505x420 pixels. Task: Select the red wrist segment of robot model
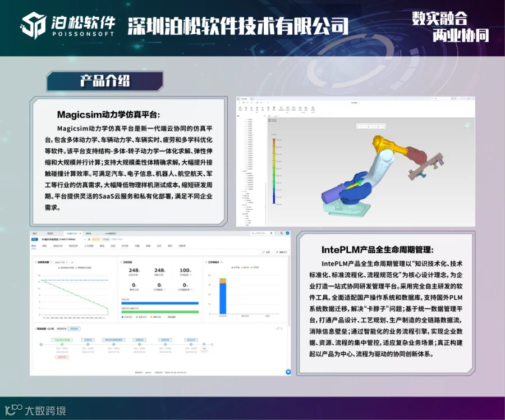(416, 156)
